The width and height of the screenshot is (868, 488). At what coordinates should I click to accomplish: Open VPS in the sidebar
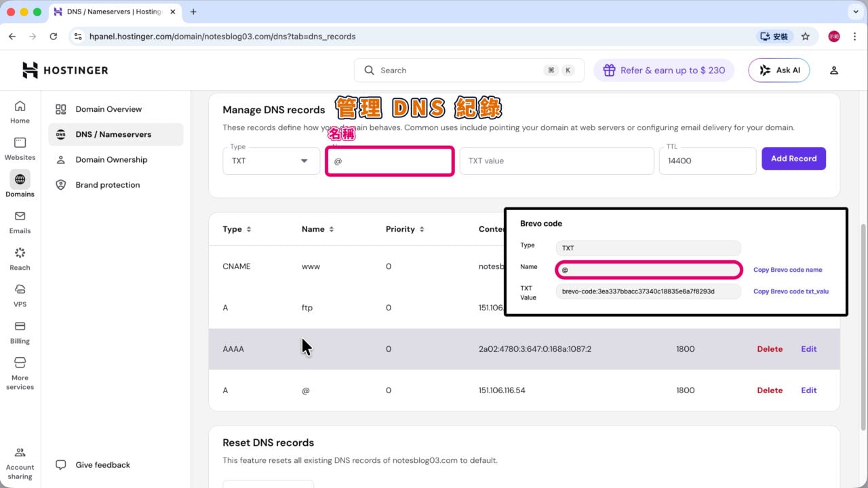tap(20, 296)
